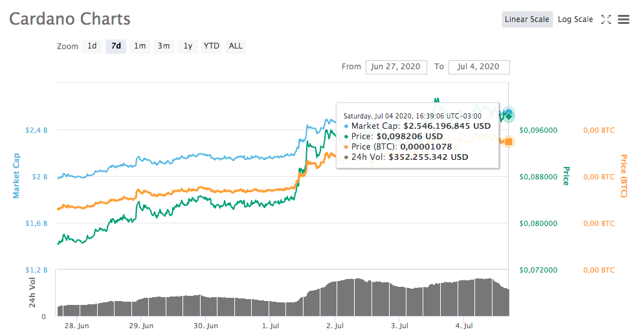Click the 1. Jul date label
644x336 pixels.
(271, 326)
